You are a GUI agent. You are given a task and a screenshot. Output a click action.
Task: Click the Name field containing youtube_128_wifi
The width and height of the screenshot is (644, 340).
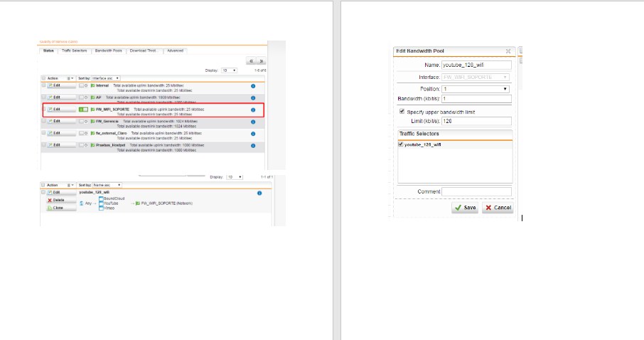(476, 65)
